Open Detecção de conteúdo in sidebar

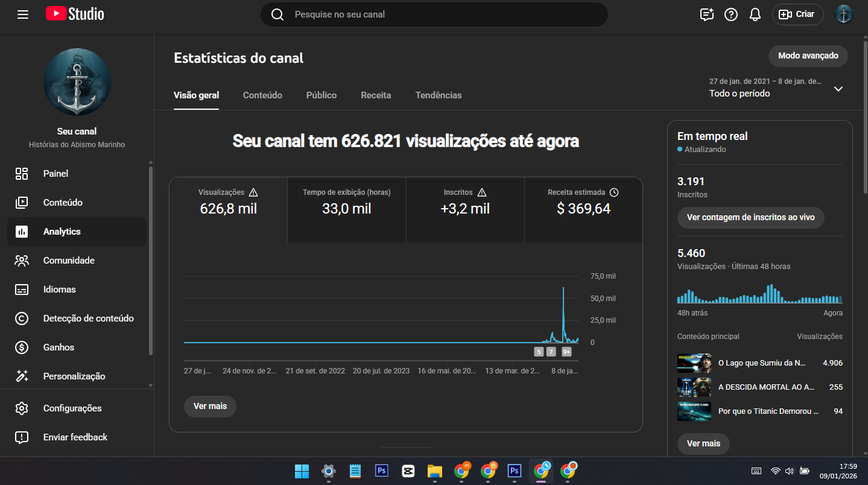click(88, 319)
